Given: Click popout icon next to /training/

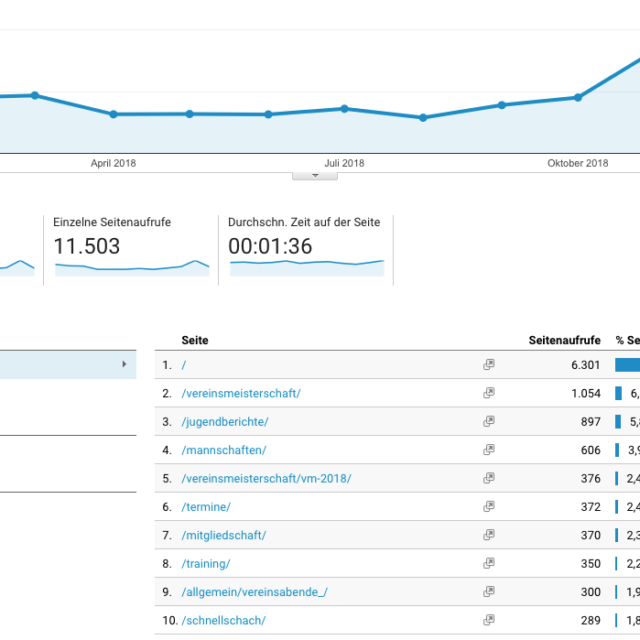Looking at the screenshot, I should point(488,564).
